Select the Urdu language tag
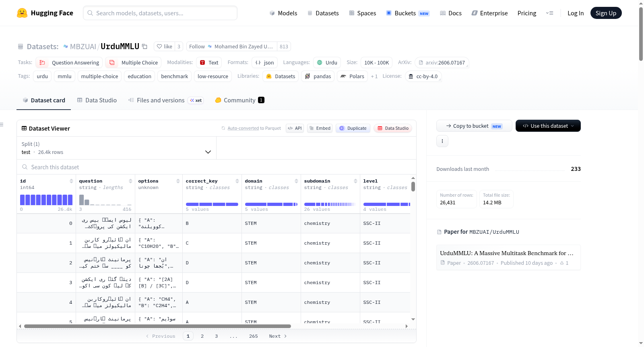 click(327, 62)
